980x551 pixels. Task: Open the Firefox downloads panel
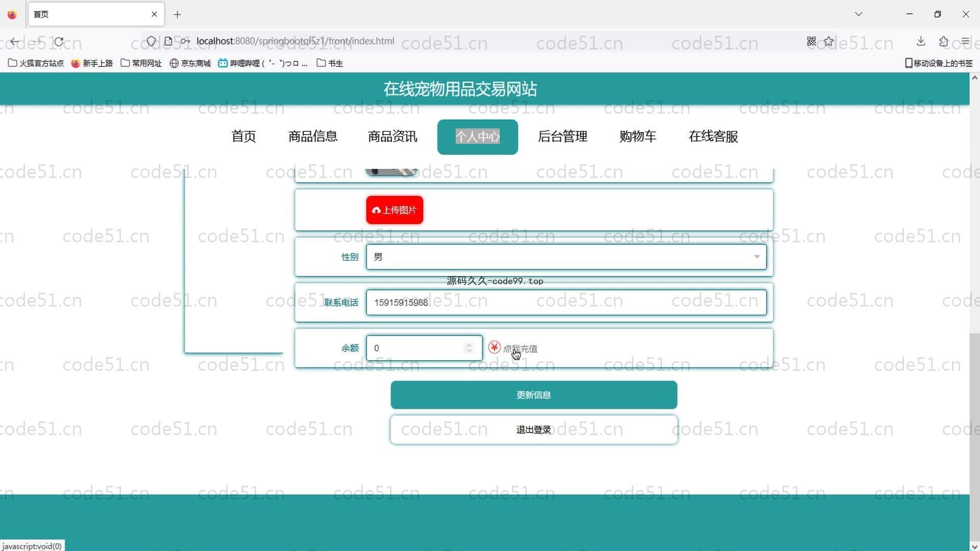[x=921, y=41]
